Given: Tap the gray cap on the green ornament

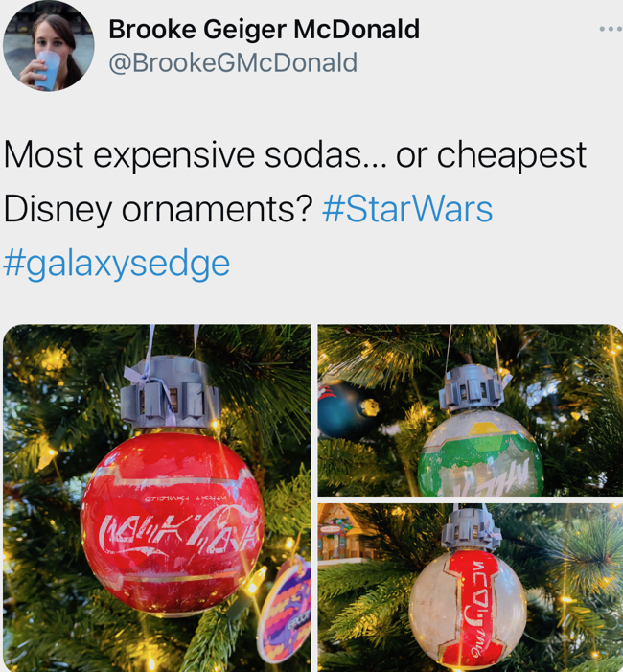Looking at the screenshot, I should pyautogui.click(x=472, y=388).
